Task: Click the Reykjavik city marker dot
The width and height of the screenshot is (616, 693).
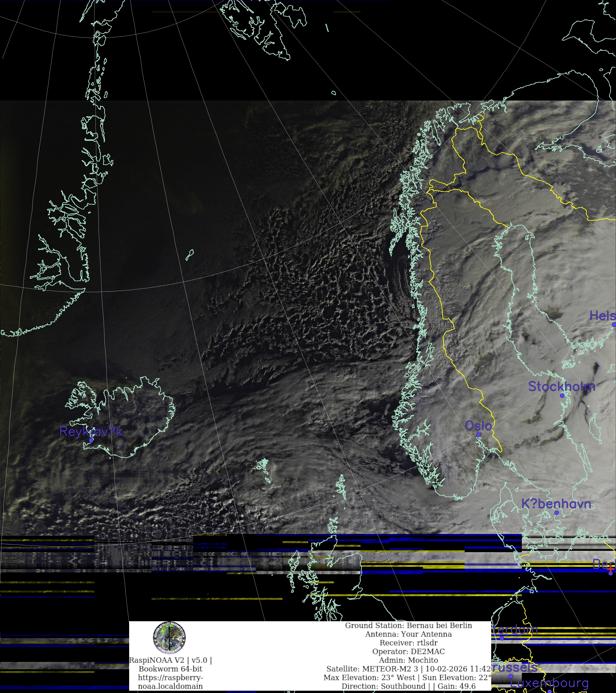Action: [91, 440]
